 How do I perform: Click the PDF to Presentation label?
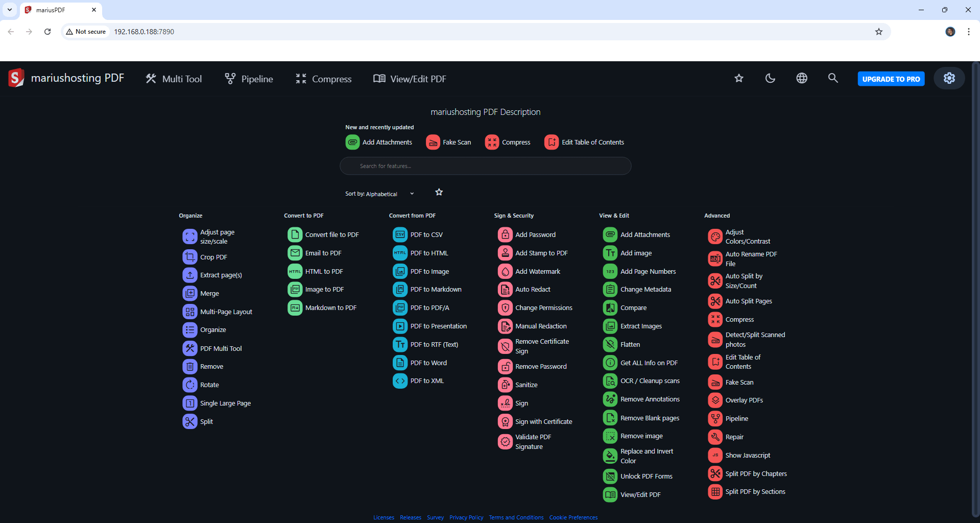(x=438, y=326)
